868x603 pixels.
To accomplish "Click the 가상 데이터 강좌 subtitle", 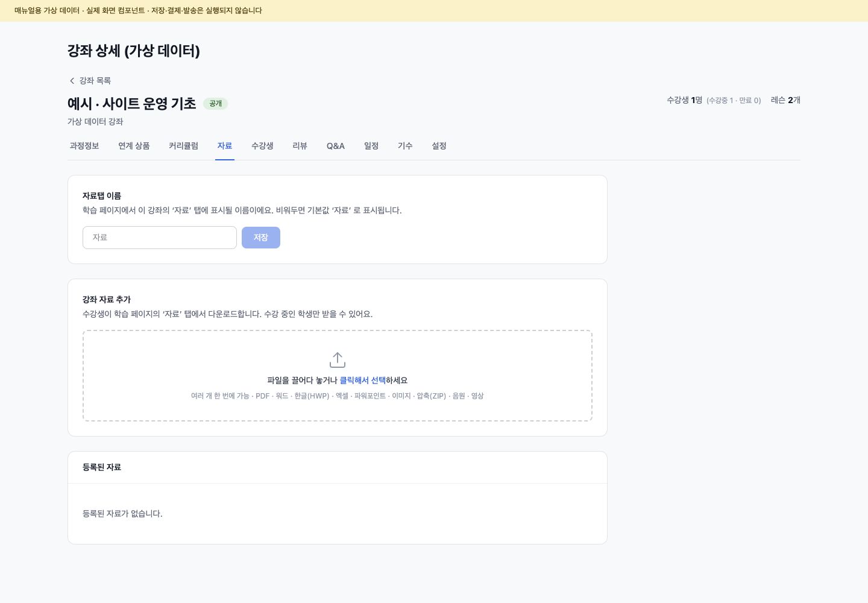I will (95, 122).
